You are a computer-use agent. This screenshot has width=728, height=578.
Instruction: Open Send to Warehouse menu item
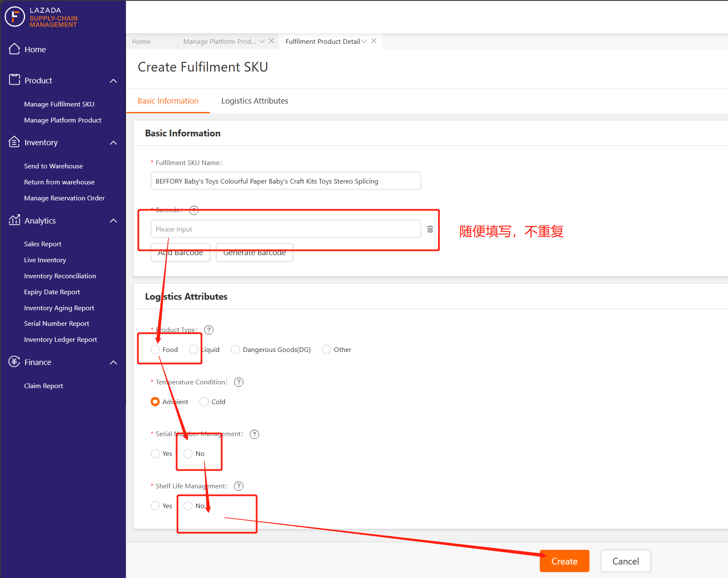53,166
